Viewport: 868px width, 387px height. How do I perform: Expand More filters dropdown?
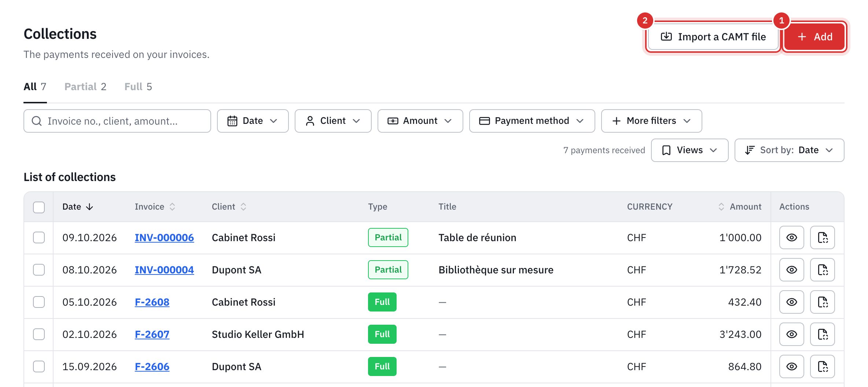point(652,121)
